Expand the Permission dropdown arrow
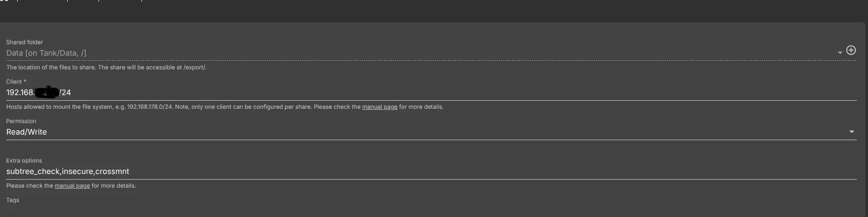The width and height of the screenshot is (868, 217). pos(851,132)
